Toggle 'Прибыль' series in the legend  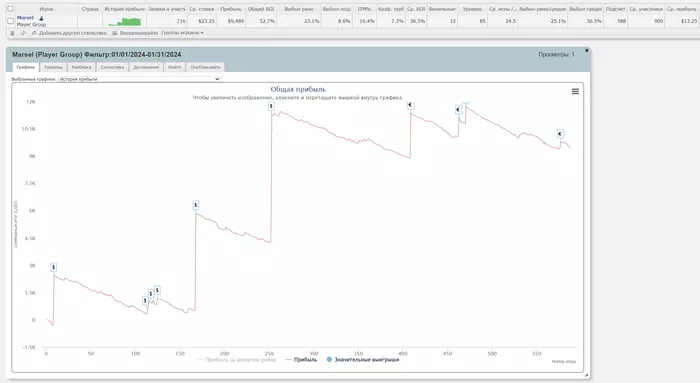pos(301,359)
